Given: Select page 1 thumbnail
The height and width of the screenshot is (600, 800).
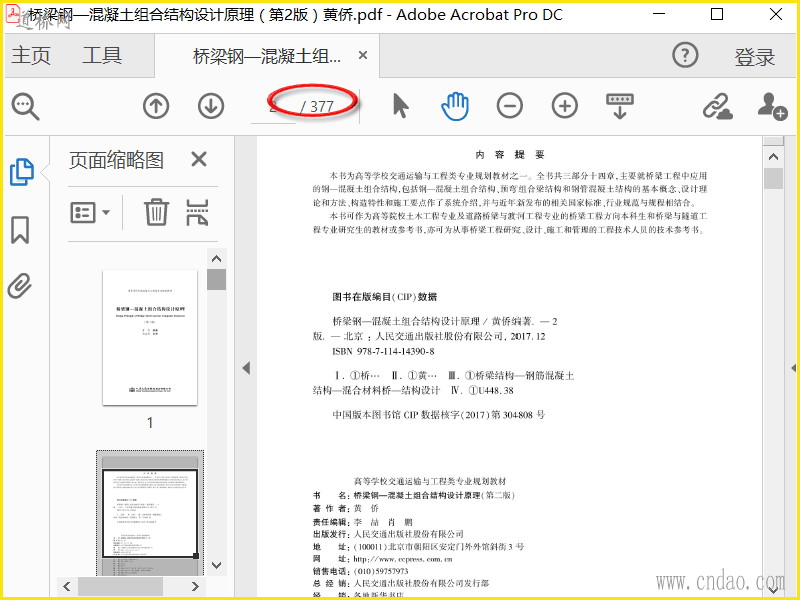Looking at the screenshot, I should click(x=150, y=338).
